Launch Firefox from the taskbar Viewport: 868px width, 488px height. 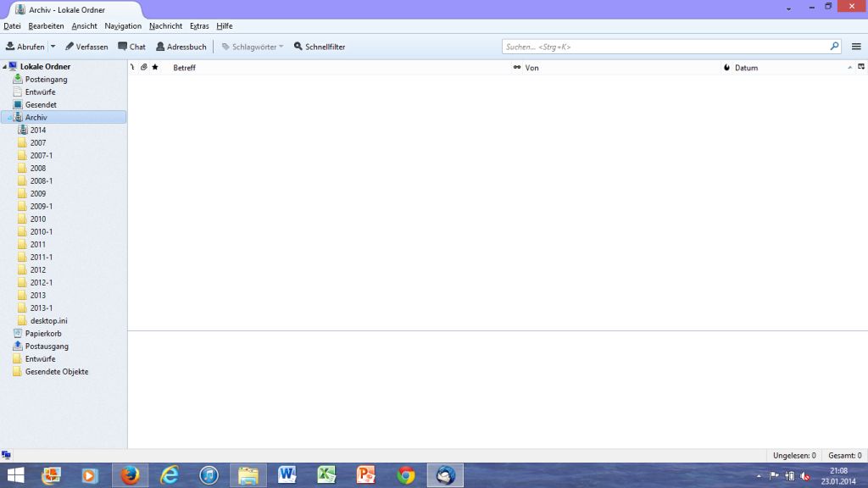tap(130, 475)
